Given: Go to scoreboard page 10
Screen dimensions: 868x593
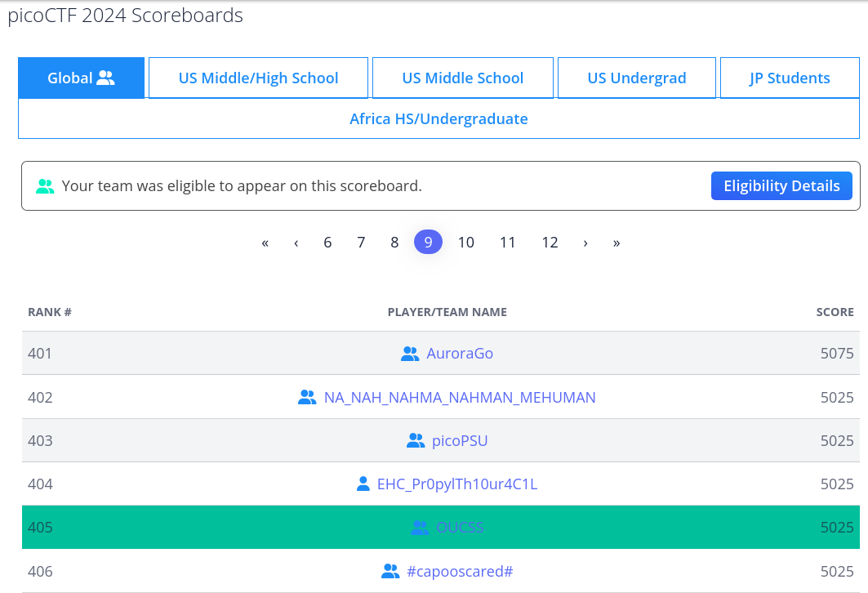Looking at the screenshot, I should coord(466,243).
